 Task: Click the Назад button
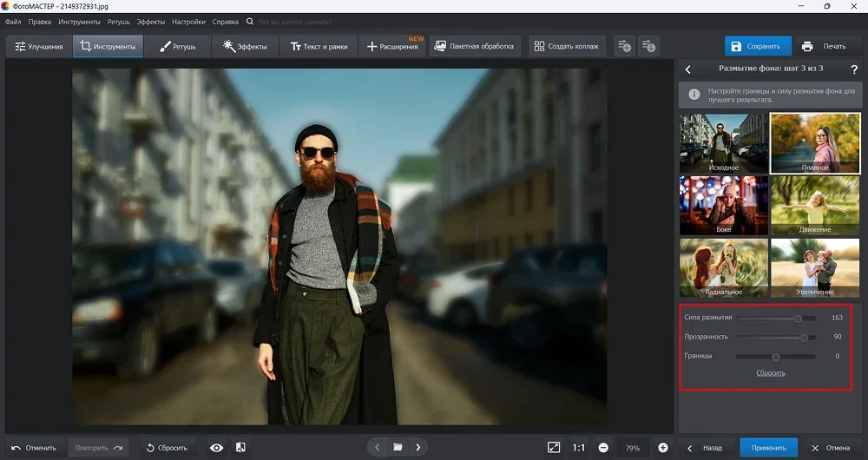(x=707, y=449)
